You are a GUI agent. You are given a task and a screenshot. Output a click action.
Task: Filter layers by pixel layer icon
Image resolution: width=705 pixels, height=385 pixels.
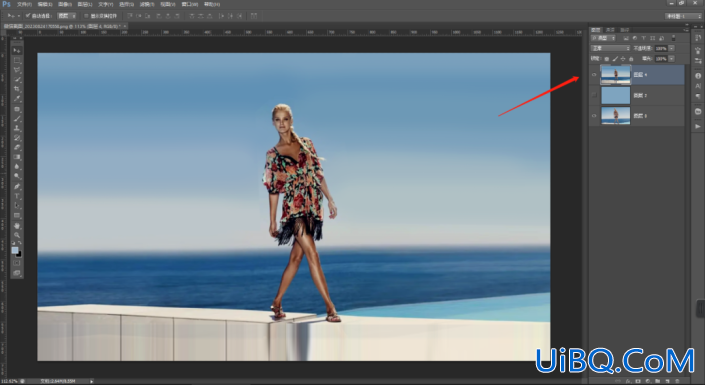(626, 38)
